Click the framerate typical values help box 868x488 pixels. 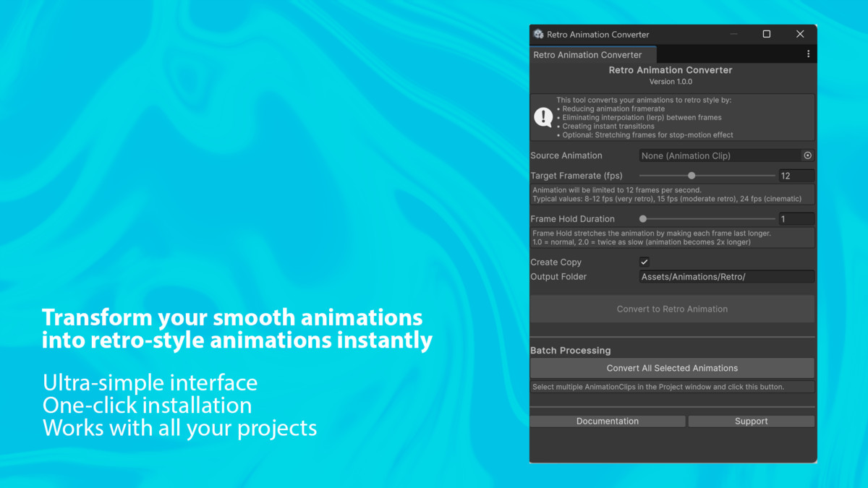[672, 194]
